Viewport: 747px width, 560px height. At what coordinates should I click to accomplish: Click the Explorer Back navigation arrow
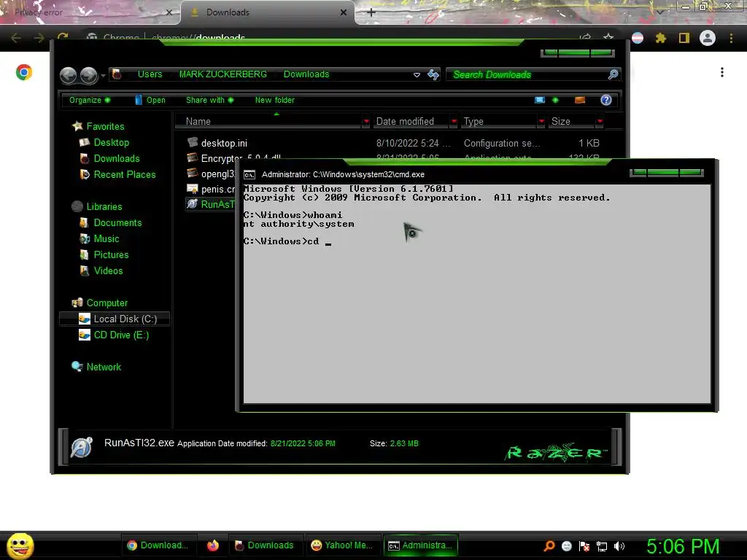point(68,75)
